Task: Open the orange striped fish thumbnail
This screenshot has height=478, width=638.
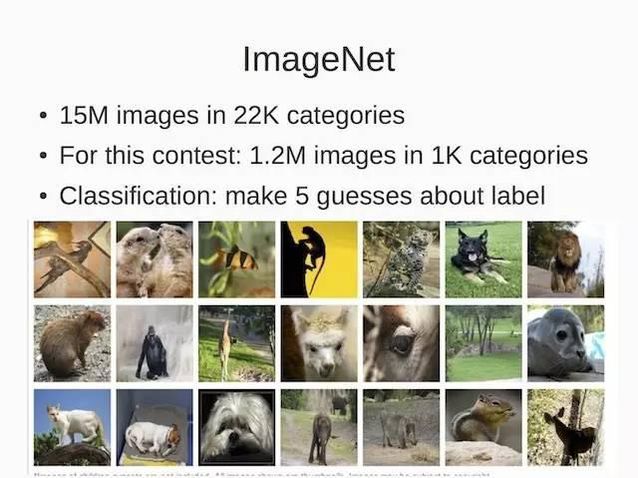Action: [237, 260]
